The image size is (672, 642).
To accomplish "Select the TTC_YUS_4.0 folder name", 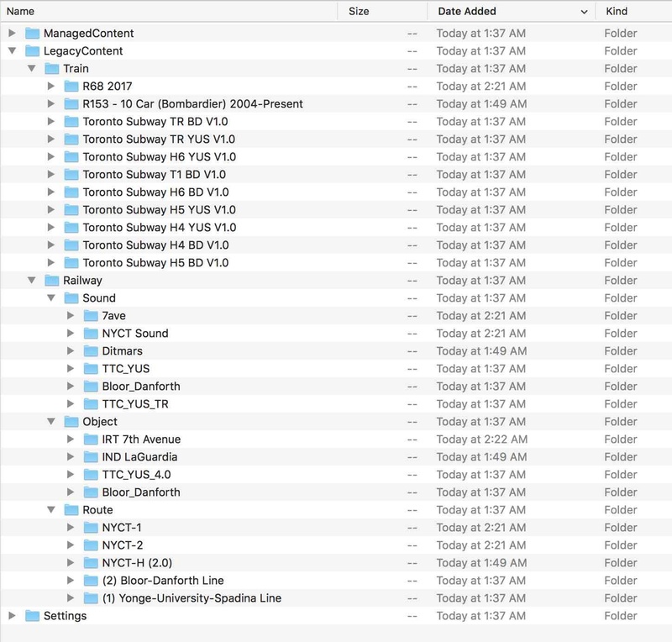I will point(136,474).
